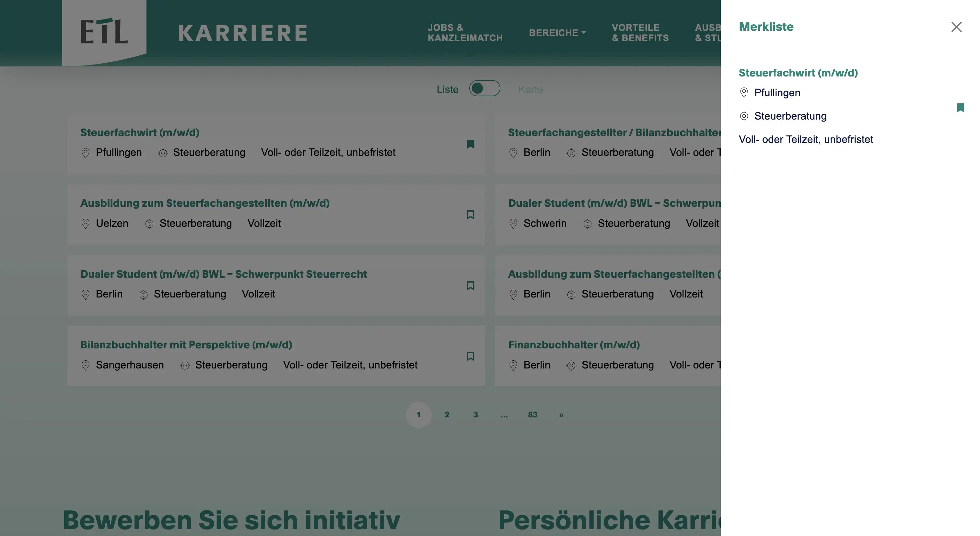Toggle the Liste/Karte view switch
The image size is (980, 536).
pyautogui.click(x=484, y=88)
